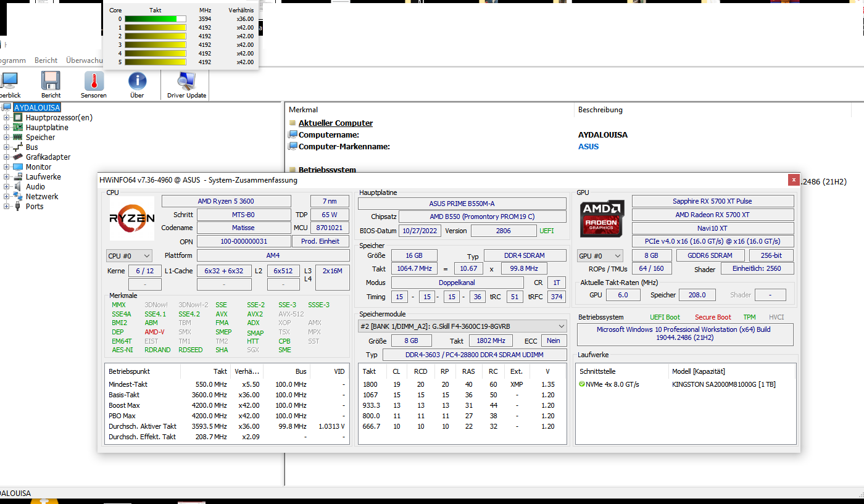The height and width of the screenshot is (504, 864).
Task: Click the Modell [Kapazität] column header
Action: point(697,371)
